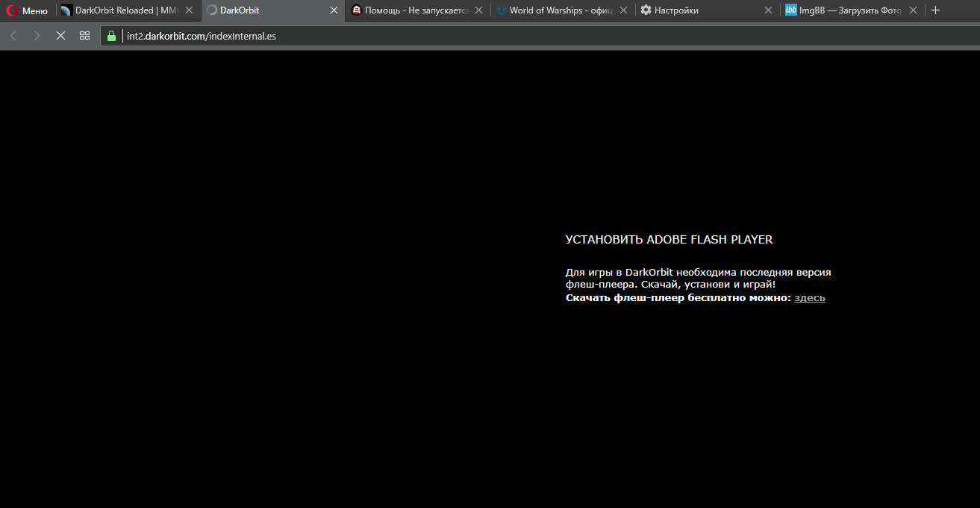Open a new tab with plus button

pyautogui.click(x=936, y=10)
